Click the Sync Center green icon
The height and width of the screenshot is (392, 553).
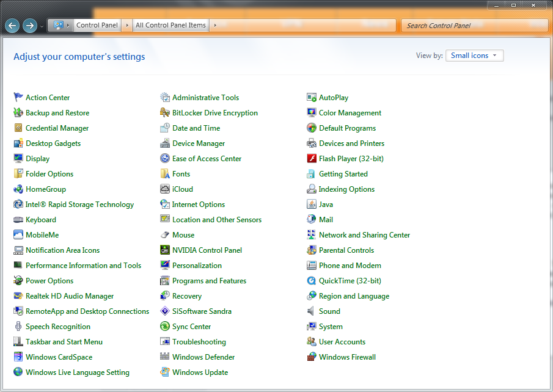point(165,326)
